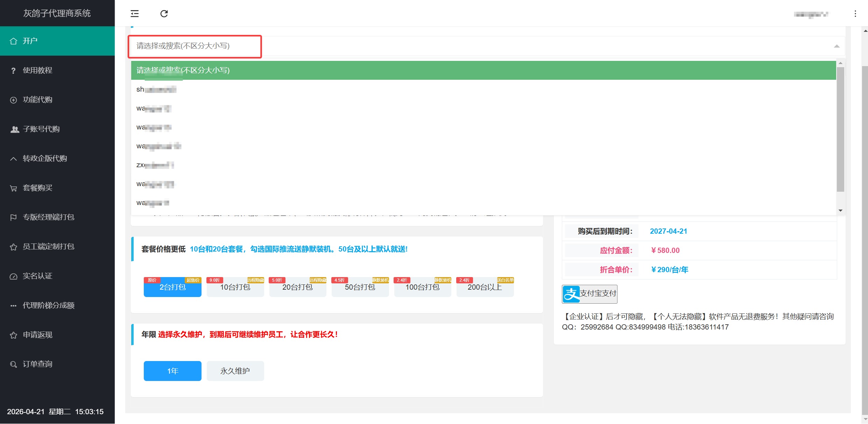
Task: Open the 功能代购 sidebar menu item
Action: 37,100
